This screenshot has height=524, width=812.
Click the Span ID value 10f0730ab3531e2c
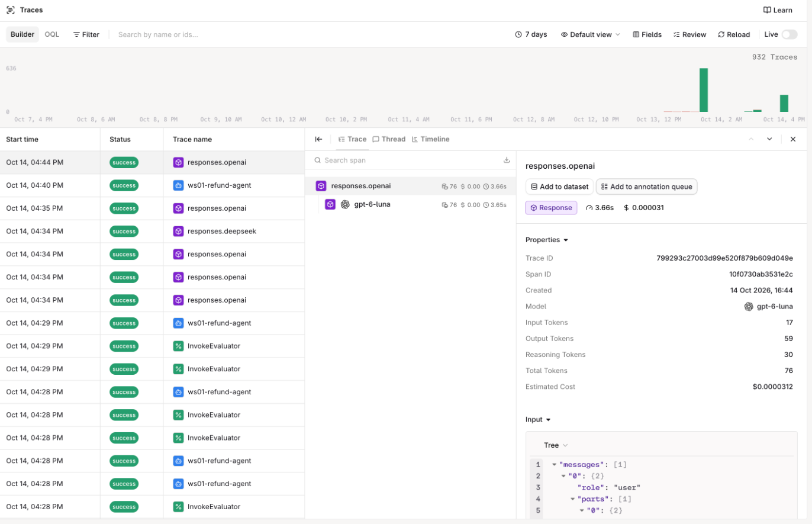coord(761,274)
